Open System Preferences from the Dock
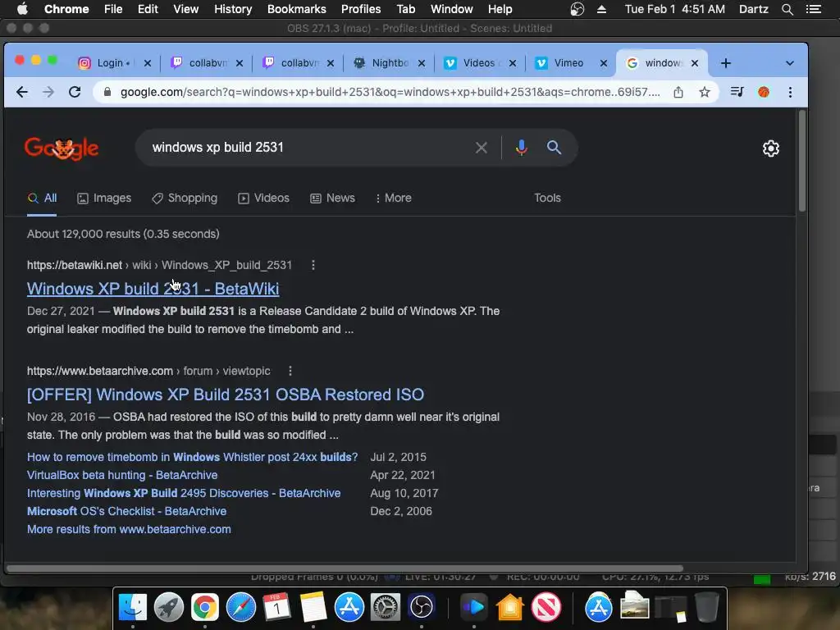 (x=386, y=608)
